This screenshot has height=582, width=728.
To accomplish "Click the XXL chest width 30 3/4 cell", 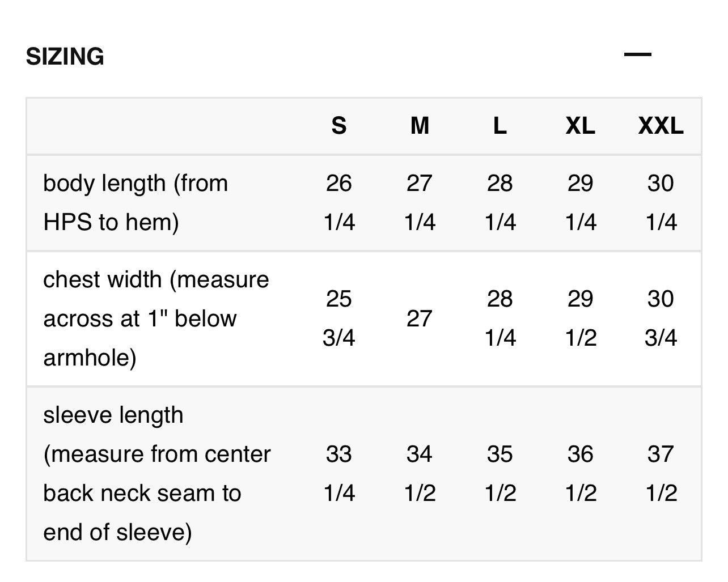I will click(x=661, y=318).
